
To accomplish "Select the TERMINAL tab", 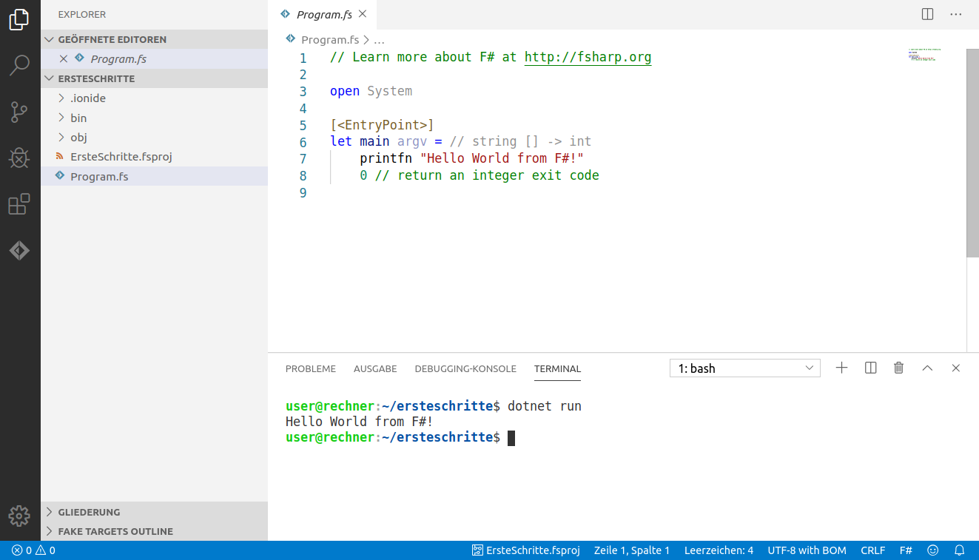I will 557,368.
